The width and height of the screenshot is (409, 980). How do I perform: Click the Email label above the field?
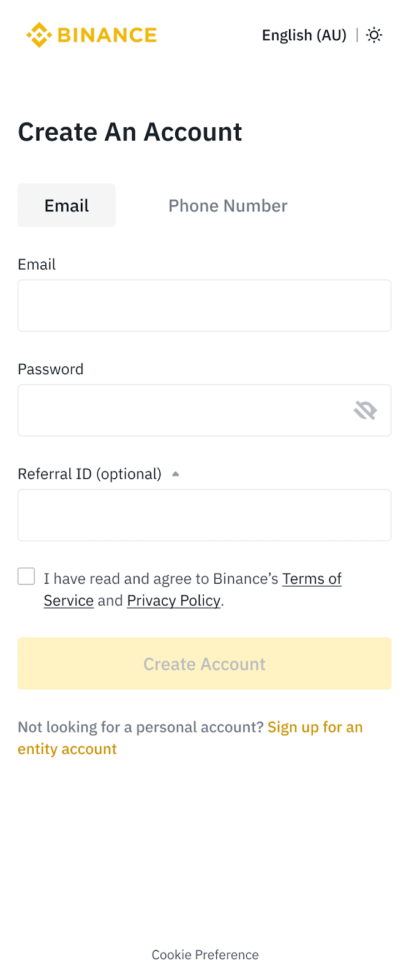(x=37, y=265)
